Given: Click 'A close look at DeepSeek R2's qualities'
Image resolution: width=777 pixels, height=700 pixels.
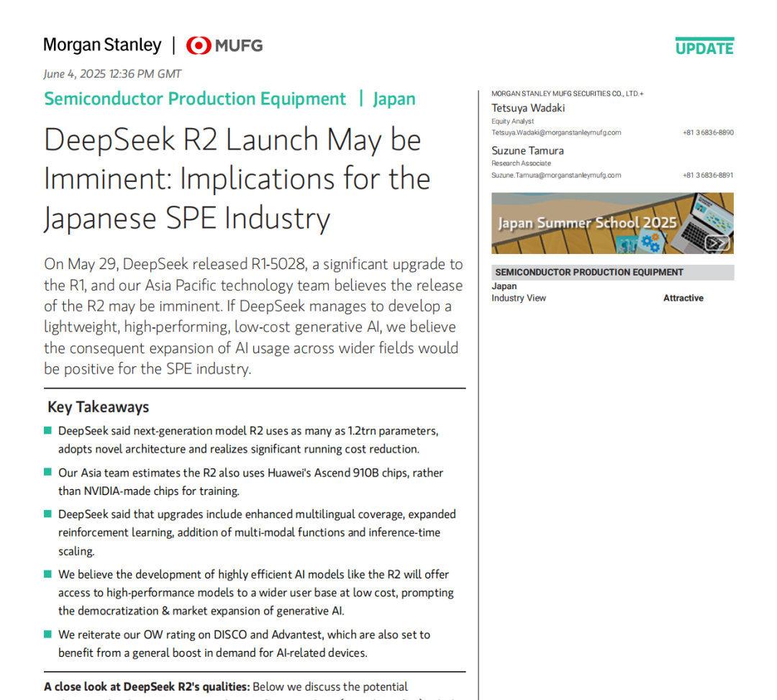Looking at the screenshot, I should click(x=146, y=687).
